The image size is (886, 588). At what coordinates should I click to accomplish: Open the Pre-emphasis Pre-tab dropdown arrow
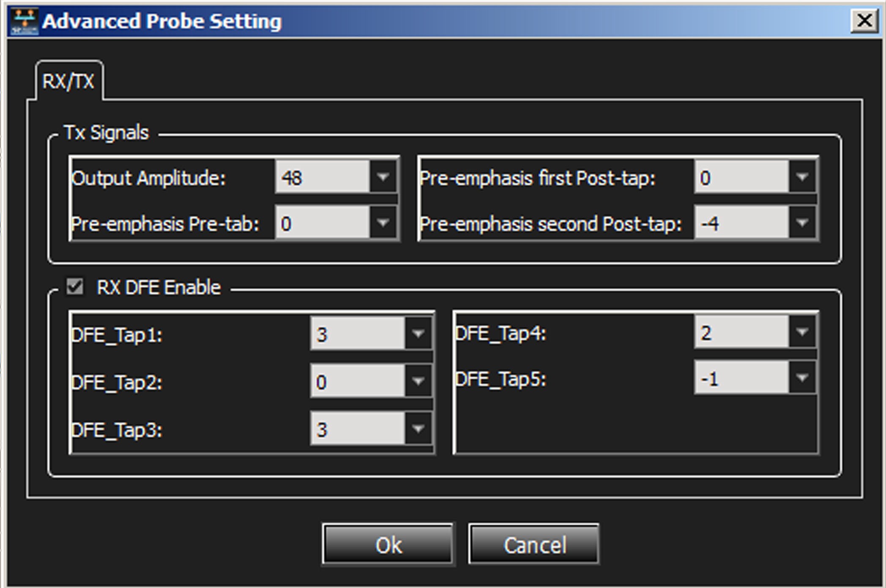coord(383,222)
